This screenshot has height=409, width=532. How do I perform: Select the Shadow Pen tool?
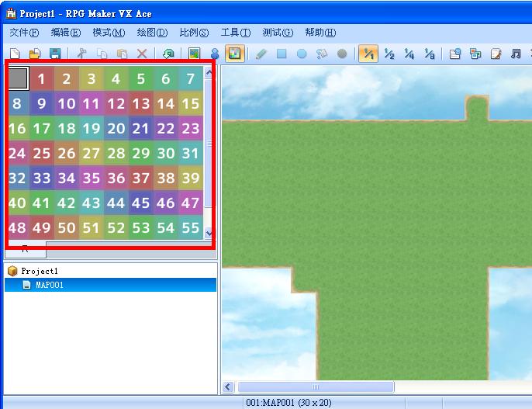click(342, 54)
